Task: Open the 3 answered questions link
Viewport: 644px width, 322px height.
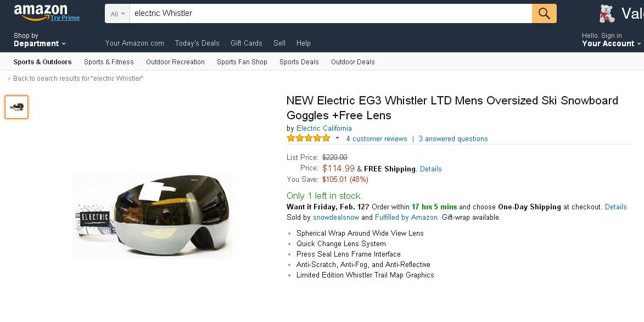Action: pos(453,139)
